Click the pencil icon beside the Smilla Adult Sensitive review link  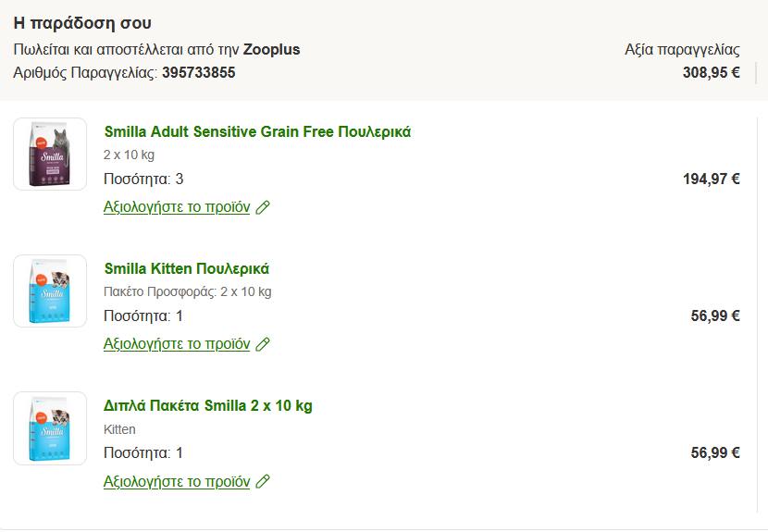(263, 207)
